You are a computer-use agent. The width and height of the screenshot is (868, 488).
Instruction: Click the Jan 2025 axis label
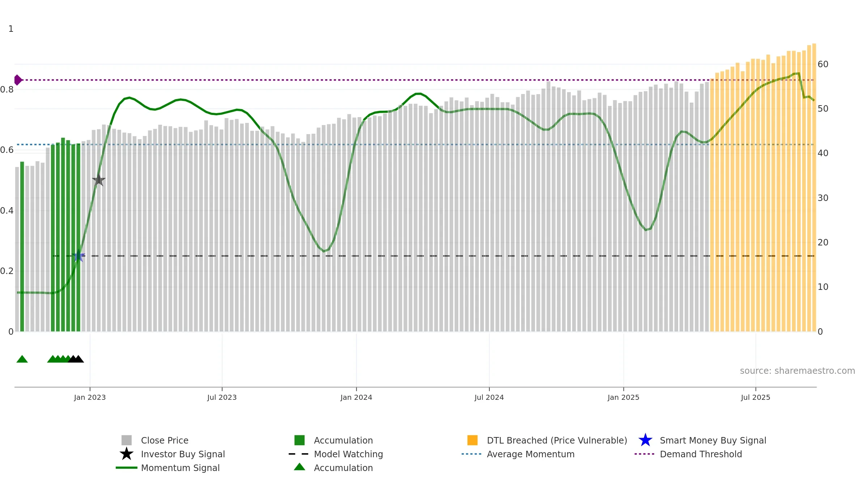pyautogui.click(x=624, y=398)
